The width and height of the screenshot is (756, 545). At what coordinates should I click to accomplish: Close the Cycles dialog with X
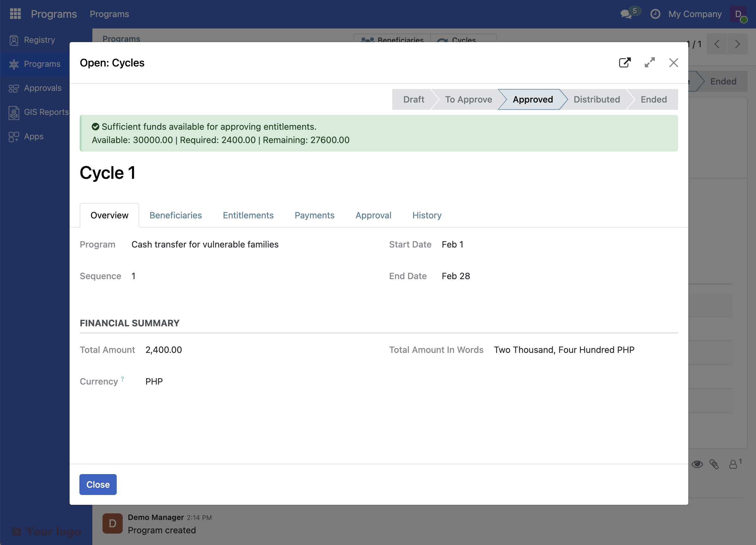pyautogui.click(x=673, y=63)
